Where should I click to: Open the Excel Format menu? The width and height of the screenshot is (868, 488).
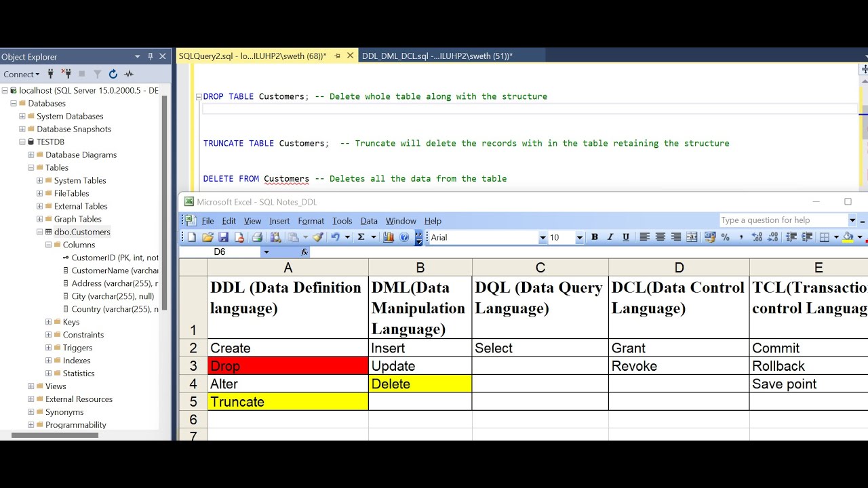point(311,221)
